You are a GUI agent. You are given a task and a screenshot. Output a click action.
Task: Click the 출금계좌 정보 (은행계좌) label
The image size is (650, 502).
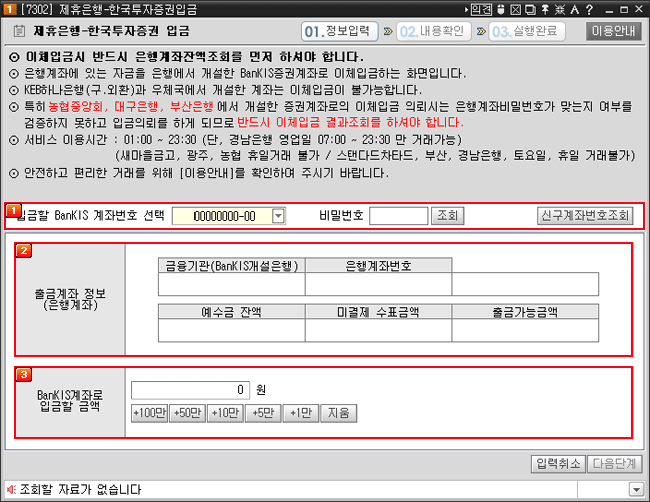click(70, 299)
